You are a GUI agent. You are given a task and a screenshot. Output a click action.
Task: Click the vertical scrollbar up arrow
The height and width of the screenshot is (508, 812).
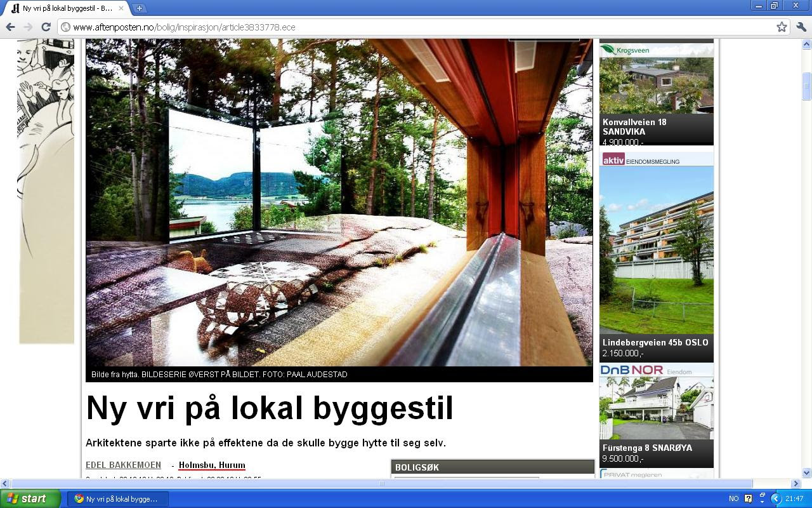pos(807,44)
